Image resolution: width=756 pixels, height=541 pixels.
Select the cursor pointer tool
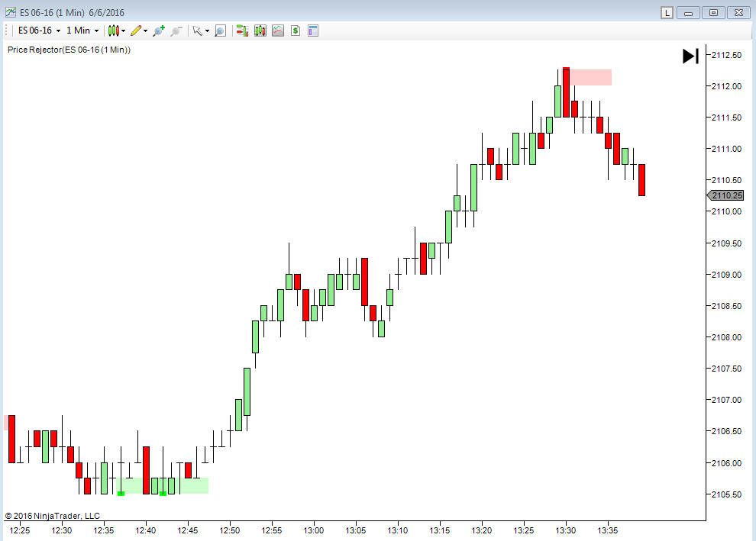point(197,31)
